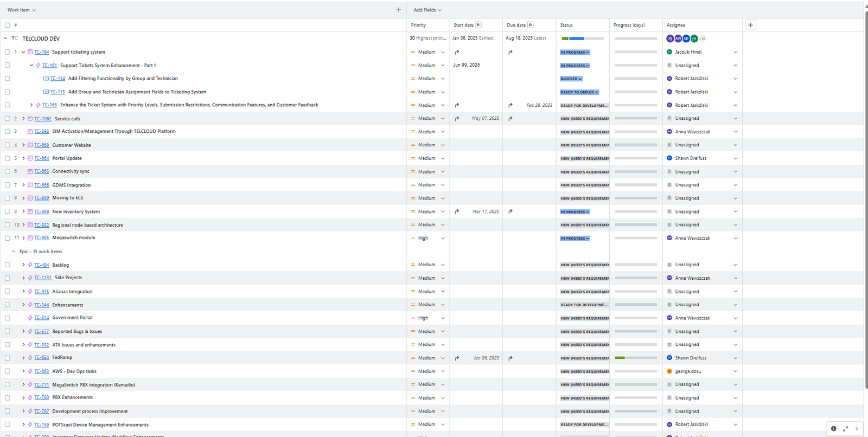868x437 pixels.
Task: Open the Add Fields menu
Action: point(427,10)
